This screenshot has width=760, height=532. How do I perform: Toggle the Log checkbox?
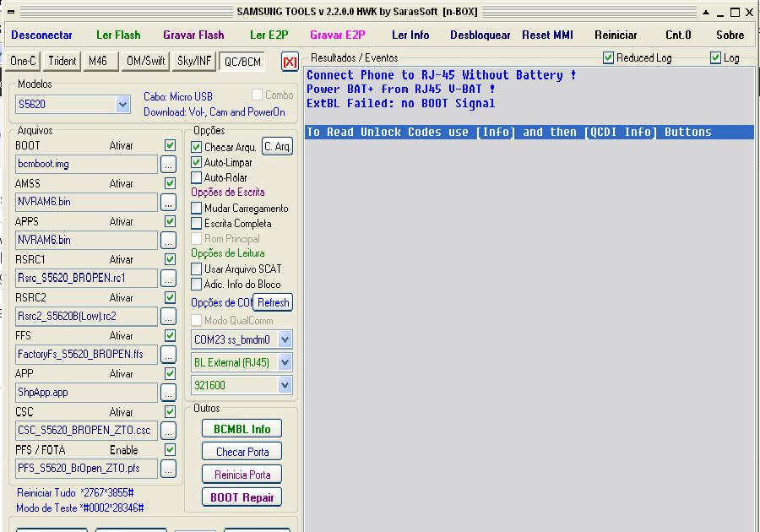coord(715,57)
